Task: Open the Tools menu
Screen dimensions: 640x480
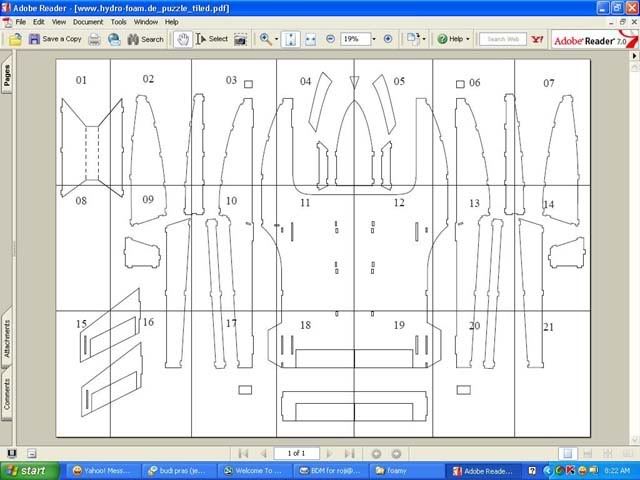Action: tap(118, 22)
